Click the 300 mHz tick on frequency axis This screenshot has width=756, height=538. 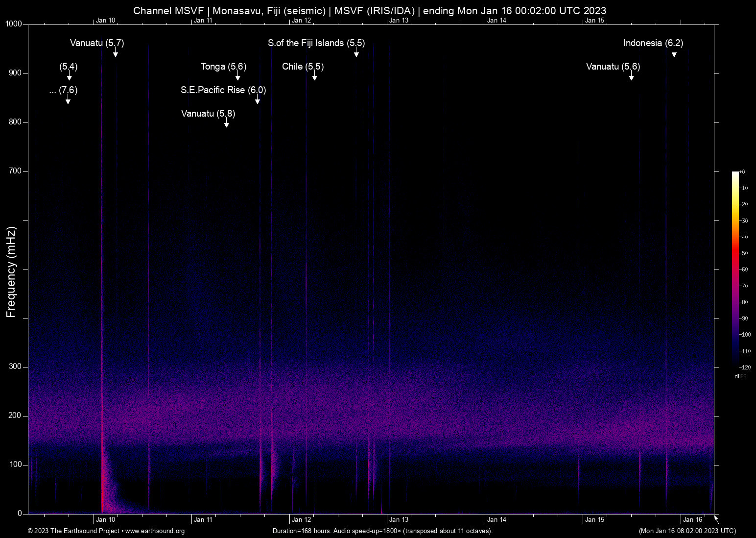[16, 367]
